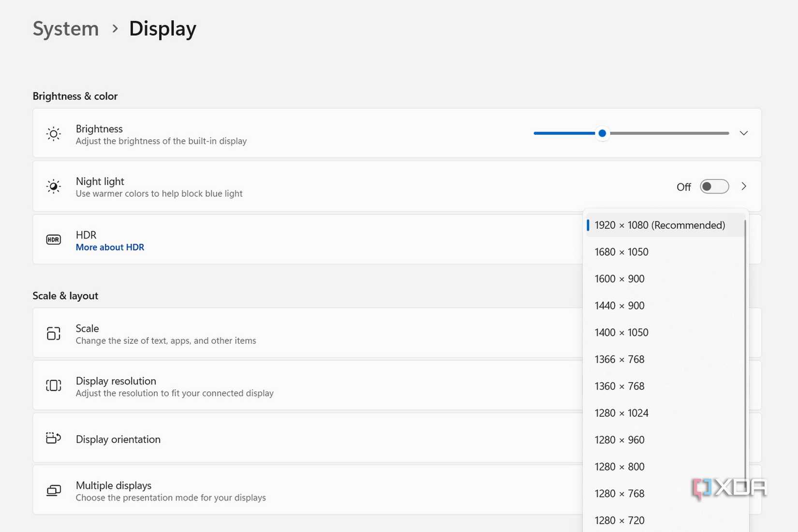The image size is (798, 532).
Task: Choose 1280 × 1024 in the dropdown
Action: tap(665, 413)
